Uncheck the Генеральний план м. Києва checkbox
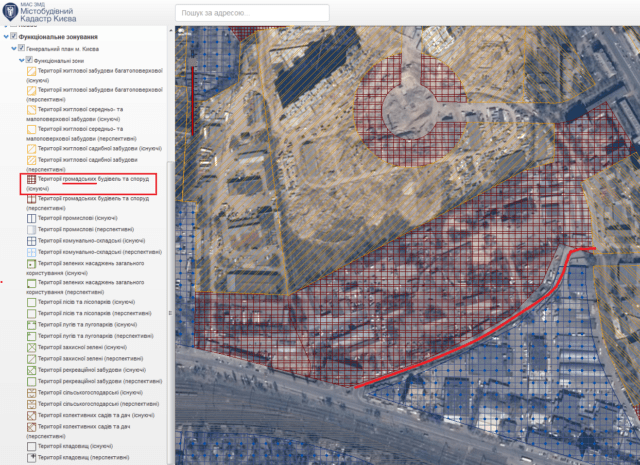Image resolution: width=640 pixels, height=465 pixels. tap(20, 48)
